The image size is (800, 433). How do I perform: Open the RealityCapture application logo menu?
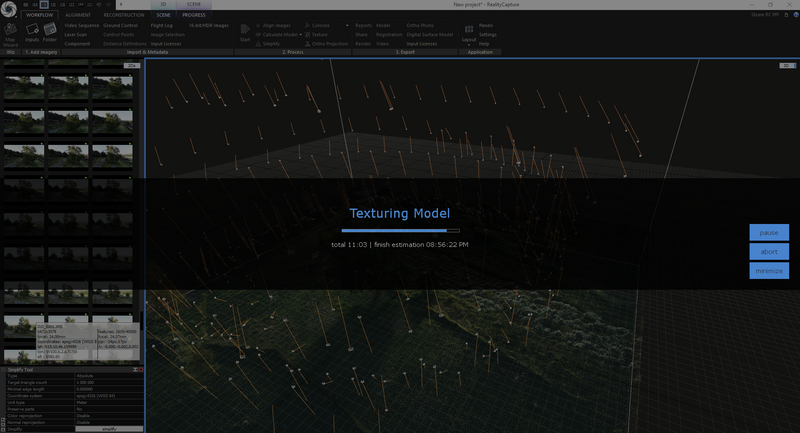[x=9, y=9]
